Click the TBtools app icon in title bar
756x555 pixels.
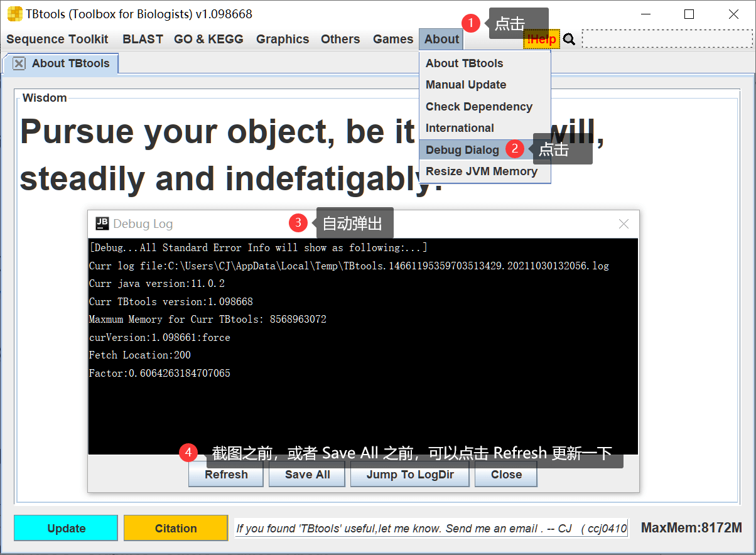pyautogui.click(x=14, y=14)
